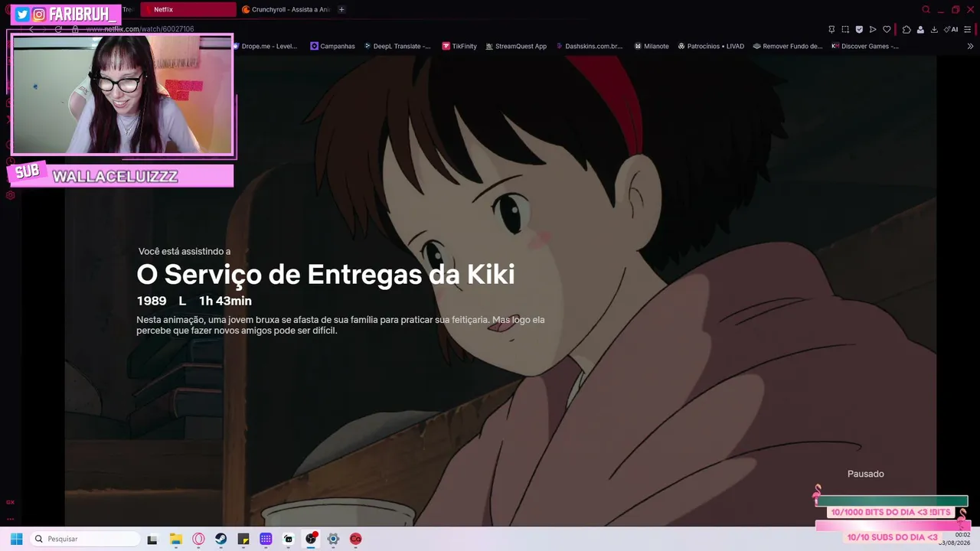This screenshot has height=551, width=980.
Task: Open Task View from the taskbar
Action: pos(152,540)
